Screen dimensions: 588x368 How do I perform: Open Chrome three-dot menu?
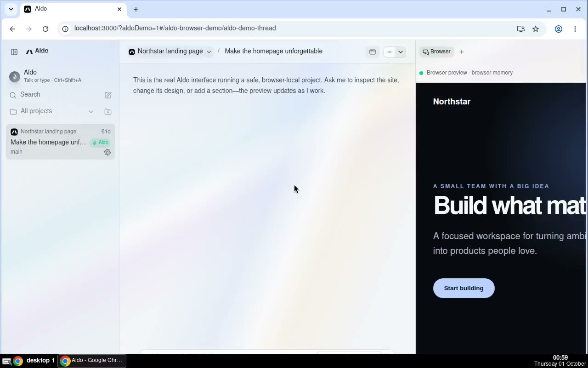click(x=575, y=29)
